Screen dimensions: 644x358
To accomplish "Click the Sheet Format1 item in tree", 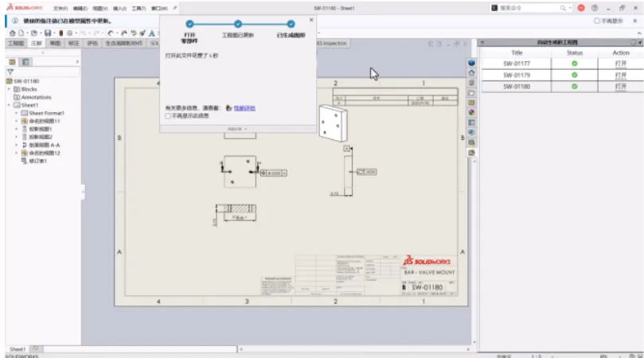I will click(x=46, y=113).
